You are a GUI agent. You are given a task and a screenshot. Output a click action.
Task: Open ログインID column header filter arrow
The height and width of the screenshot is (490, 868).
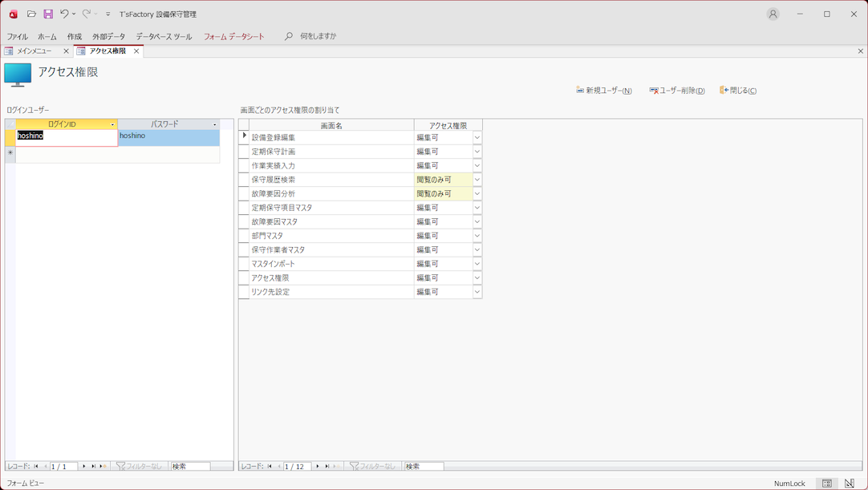tap(112, 125)
